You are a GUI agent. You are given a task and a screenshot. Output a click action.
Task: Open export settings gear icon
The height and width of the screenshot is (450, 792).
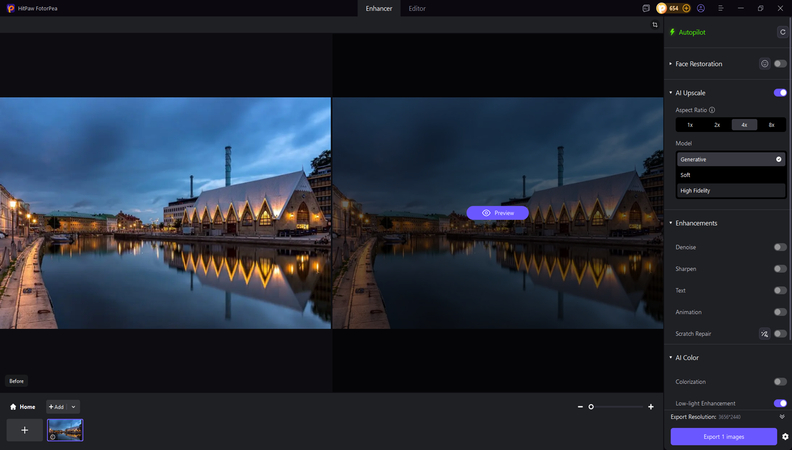785,437
